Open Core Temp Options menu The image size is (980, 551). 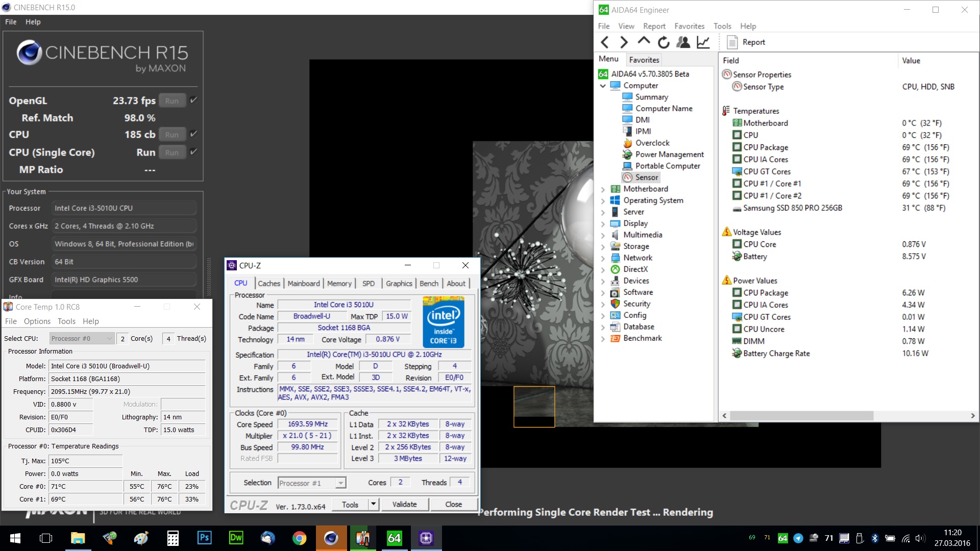click(37, 321)
